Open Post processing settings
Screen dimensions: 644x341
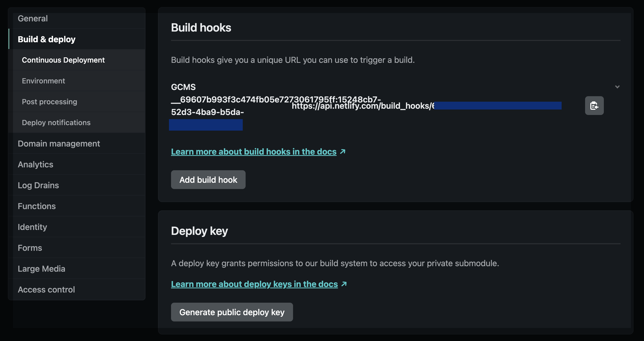point(50,101)
